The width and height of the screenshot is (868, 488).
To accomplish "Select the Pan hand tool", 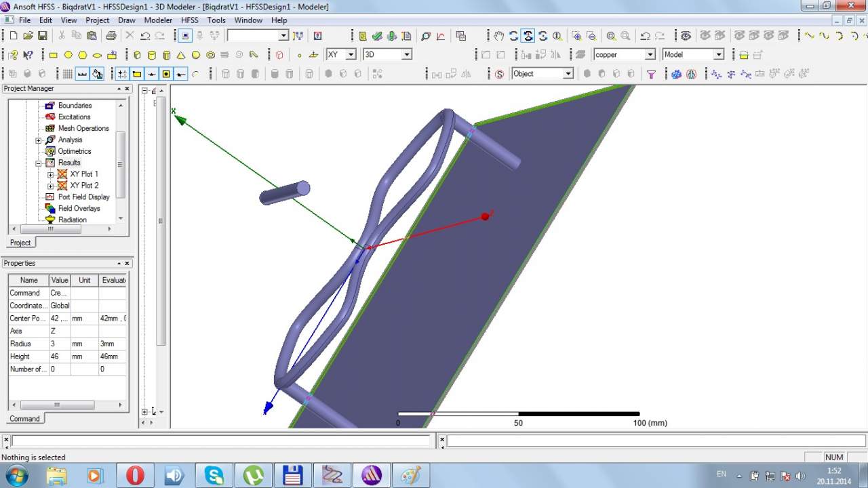I will 498,36.
